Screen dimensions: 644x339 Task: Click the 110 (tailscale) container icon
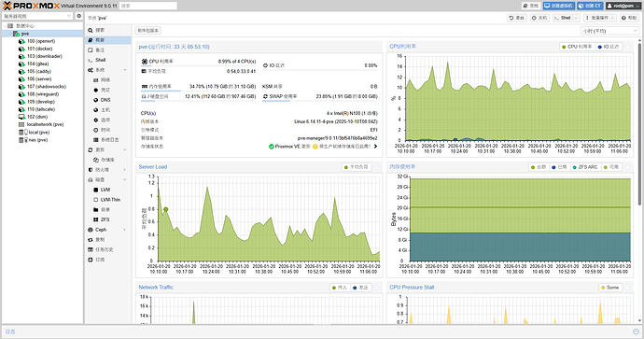(x=21, y=109)
